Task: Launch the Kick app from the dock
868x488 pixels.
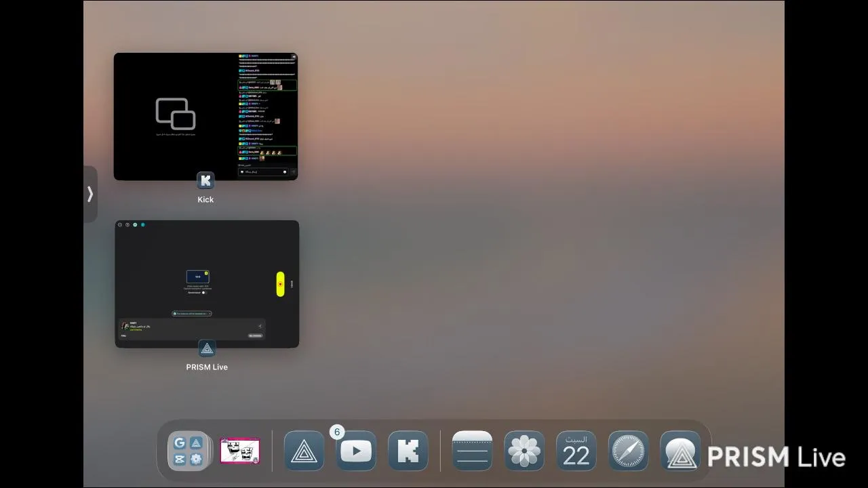Action: point(408,451)
